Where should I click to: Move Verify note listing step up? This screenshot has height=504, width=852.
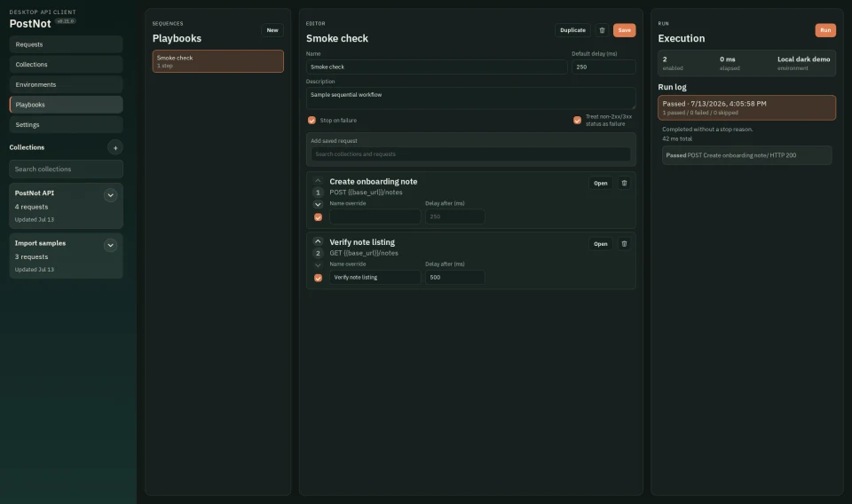(318, 241)
